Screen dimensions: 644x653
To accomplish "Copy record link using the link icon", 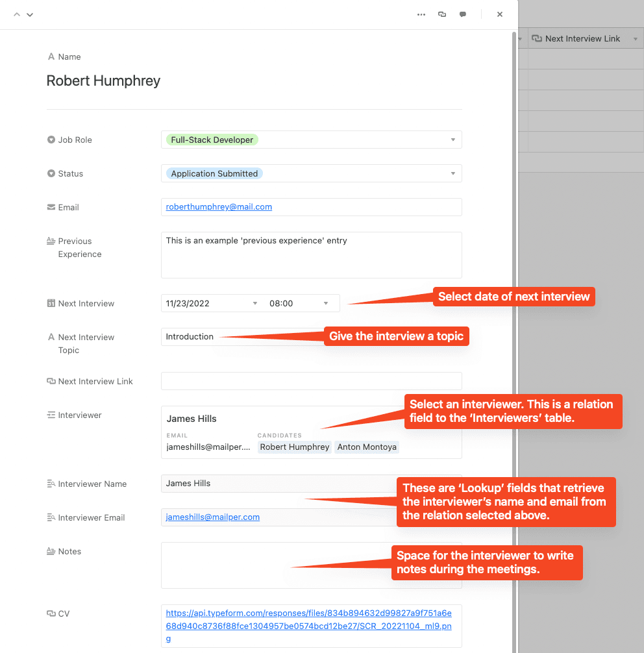I will pos(442,14).
